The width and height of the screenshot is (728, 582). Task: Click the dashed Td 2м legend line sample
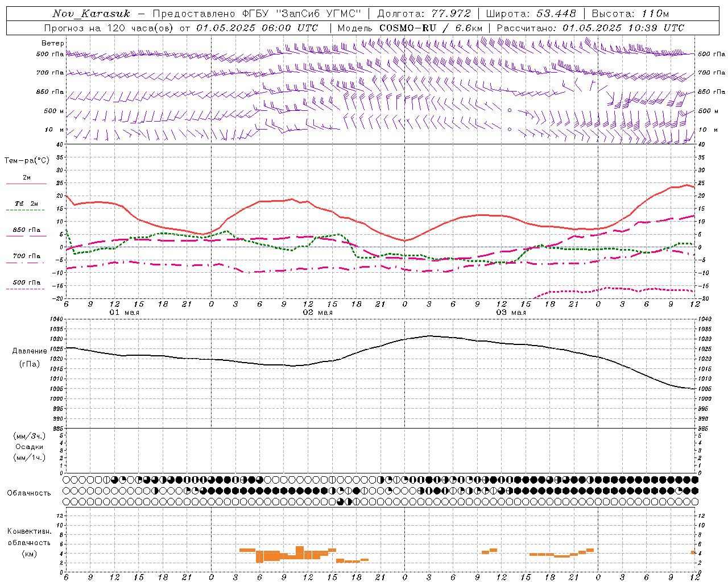(26, 210)
